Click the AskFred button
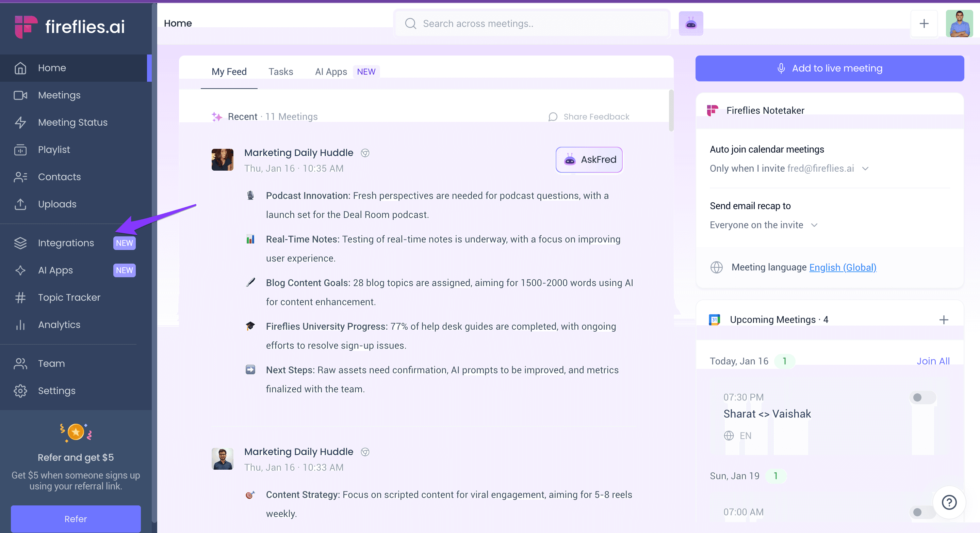This screenshot has height=533, width=980. coord(589,159)
